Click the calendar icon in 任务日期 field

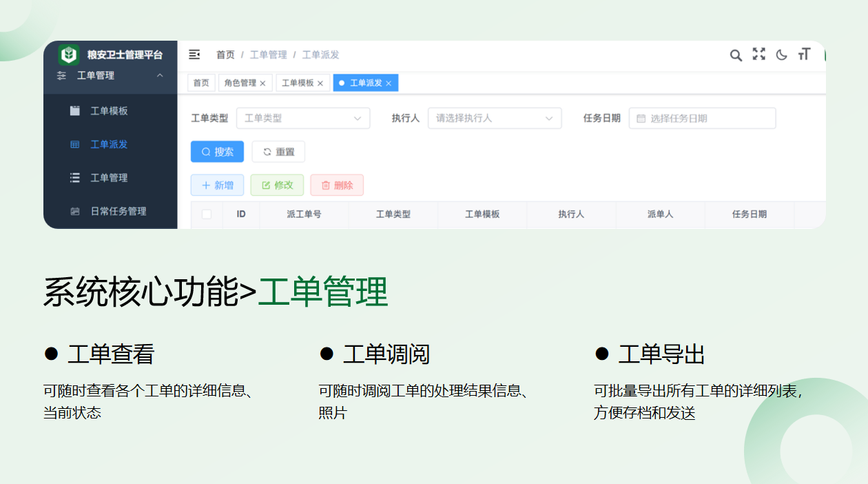(x=641, y=119)
